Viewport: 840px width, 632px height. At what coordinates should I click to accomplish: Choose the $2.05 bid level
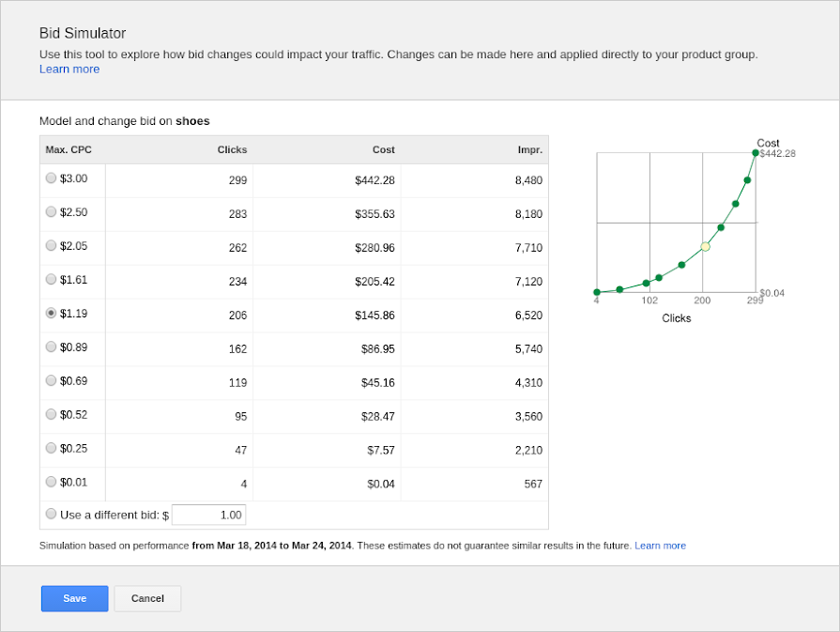pos(51,245)
